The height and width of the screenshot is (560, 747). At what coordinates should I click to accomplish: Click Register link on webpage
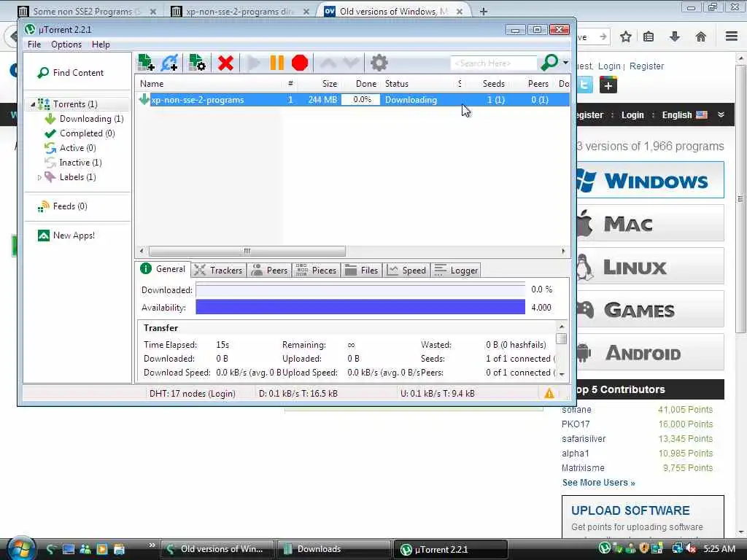click(x=646, y=66)
